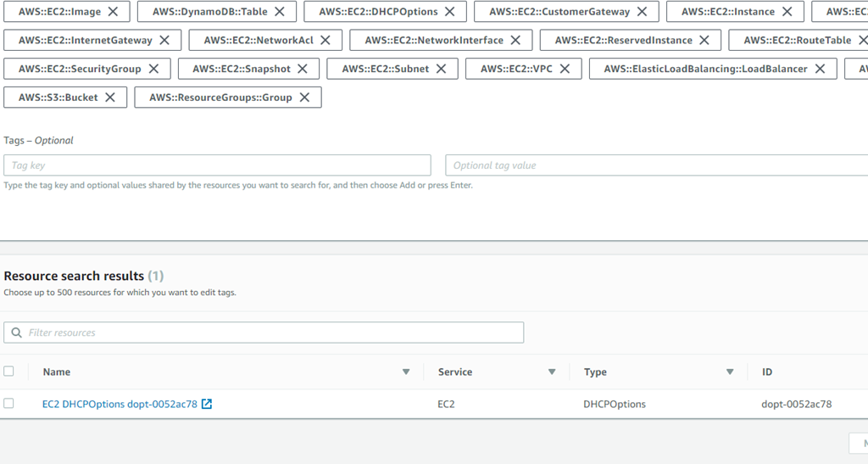Click the ID column header
This screenshot has height=464, width=868.
pos(766,372)
